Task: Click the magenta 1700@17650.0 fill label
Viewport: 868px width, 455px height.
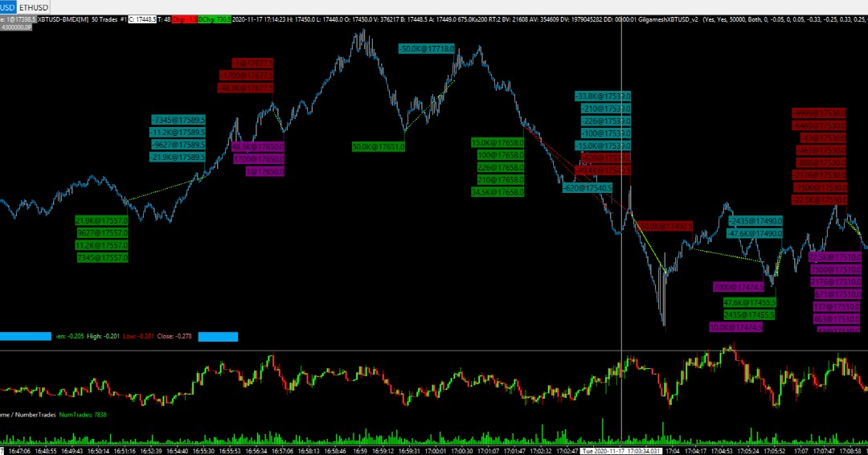Action: point(259,159)
